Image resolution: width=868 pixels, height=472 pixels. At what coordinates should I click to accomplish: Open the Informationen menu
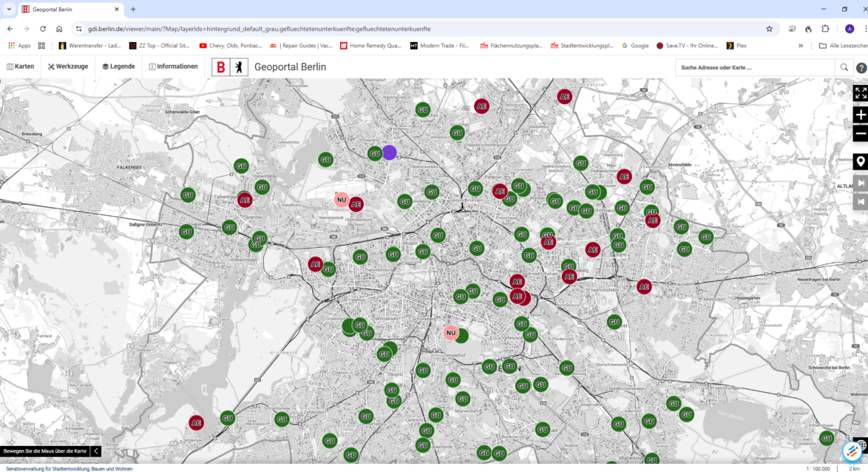[x=173, y=67]
